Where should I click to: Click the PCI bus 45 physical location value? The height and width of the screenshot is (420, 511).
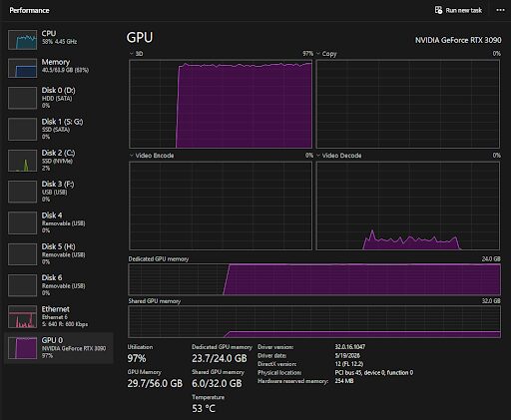pos(374,372)
